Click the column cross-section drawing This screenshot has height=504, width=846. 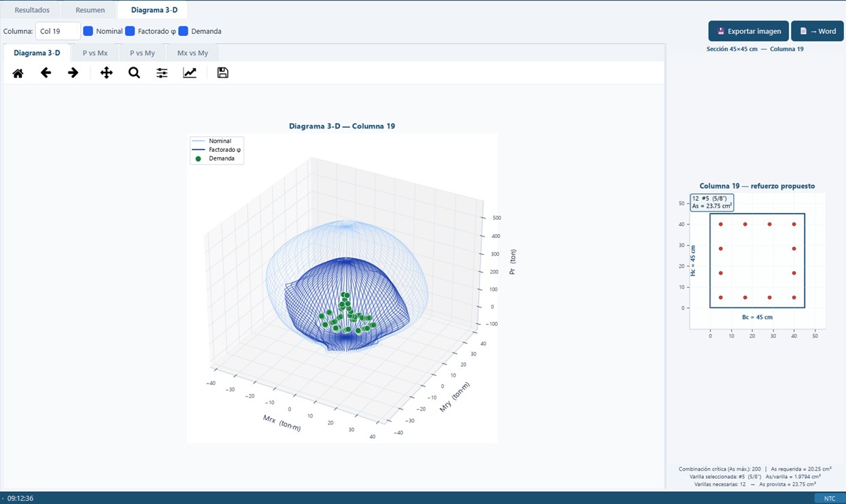pyautogui.click(x=757, y=261)
